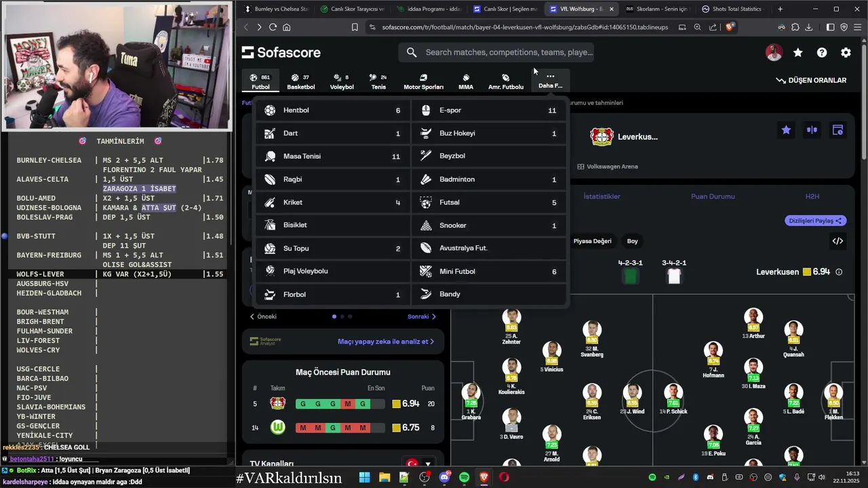The height and width of the screenshot is (488, 868).
Task: Bookmark this page icon
Action: (355, 27)
